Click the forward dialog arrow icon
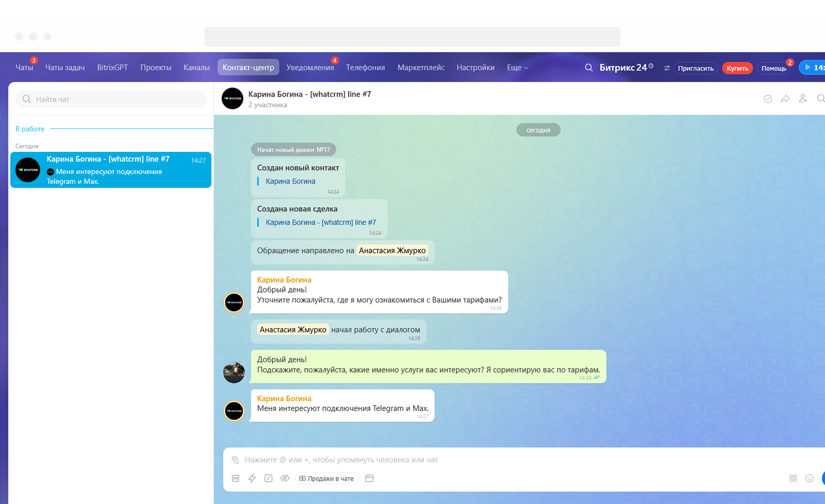 tap(785, 99)
